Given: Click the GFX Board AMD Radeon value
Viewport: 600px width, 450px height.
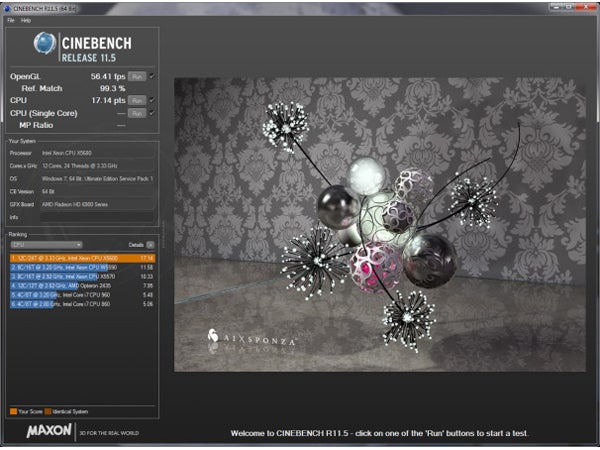Looking at the screenshot, I should 98,204.
